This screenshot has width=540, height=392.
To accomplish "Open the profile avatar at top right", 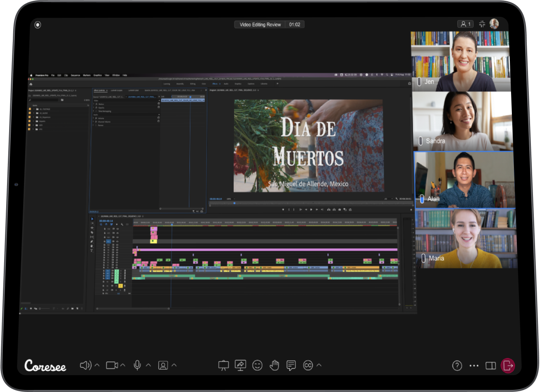I will tap(494, 24).
